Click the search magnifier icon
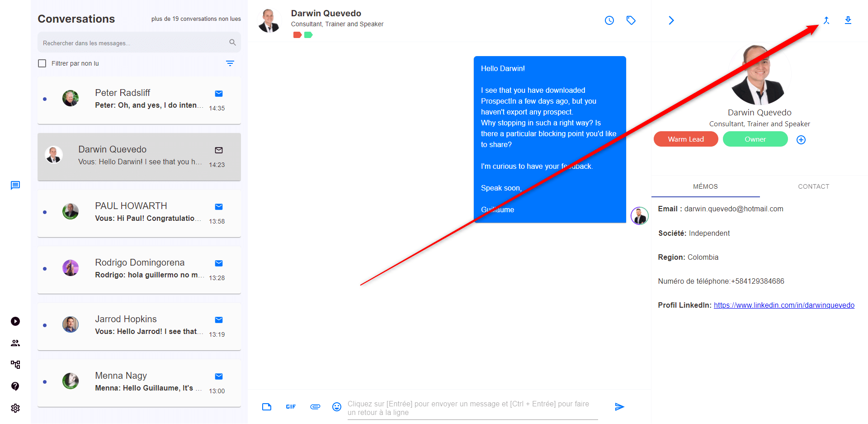Viewport: 868px width, 424px height. [x=232, y=43]
